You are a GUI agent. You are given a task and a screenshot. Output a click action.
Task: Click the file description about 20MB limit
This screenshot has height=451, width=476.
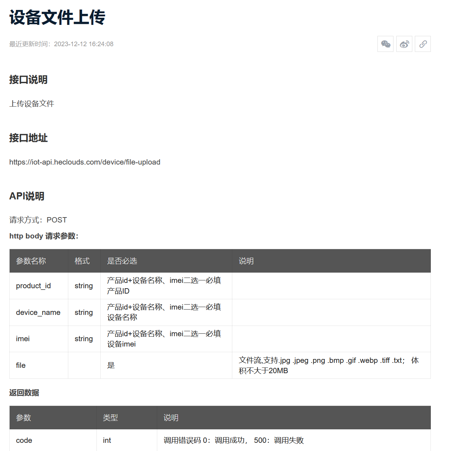pos(332,365)
